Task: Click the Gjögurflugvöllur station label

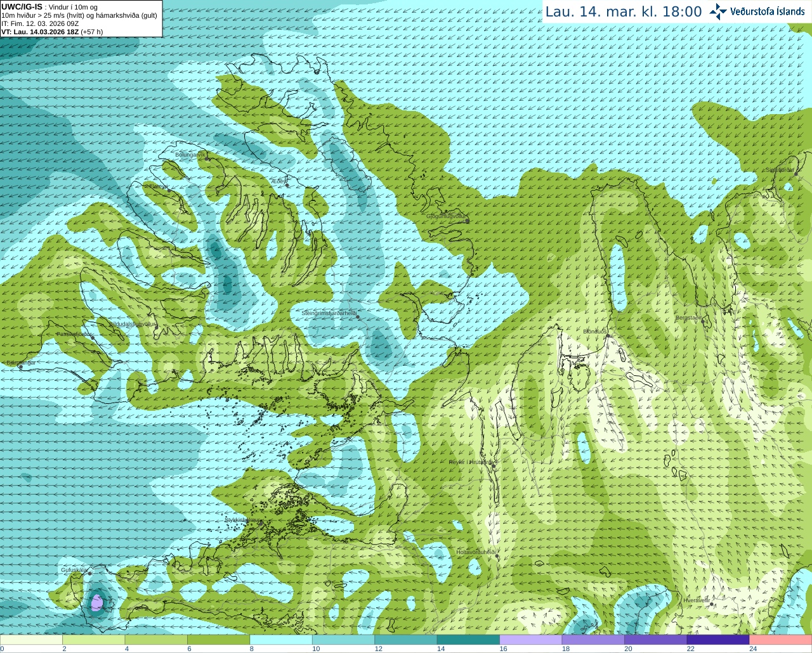Action: (x=446, y=216)
